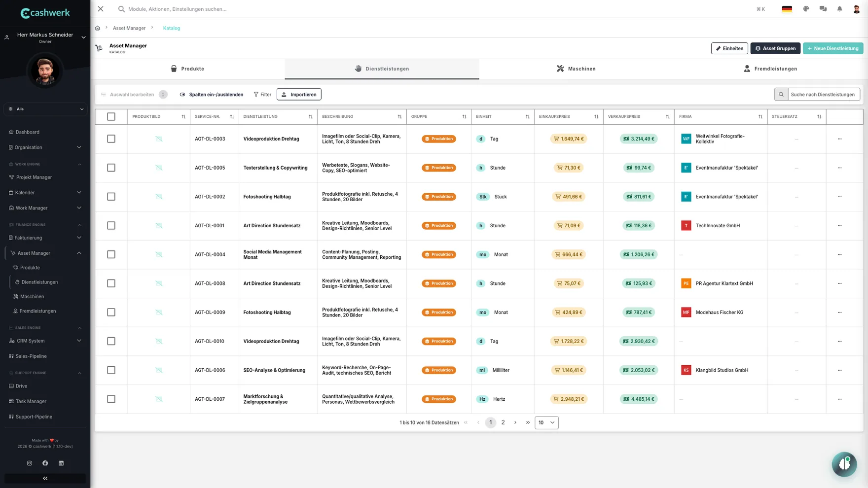Open the row menu for AGT-DL-0005
868x488 pixels.
(840, 168)
